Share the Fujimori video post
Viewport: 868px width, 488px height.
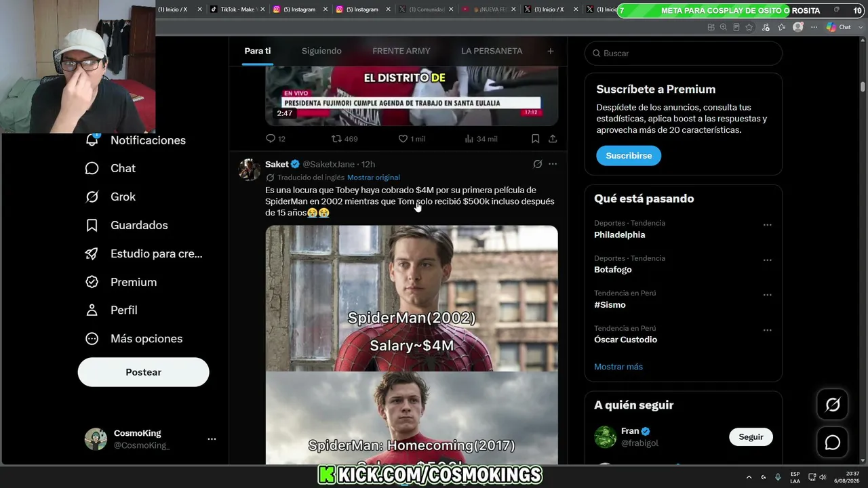(553, 138)
